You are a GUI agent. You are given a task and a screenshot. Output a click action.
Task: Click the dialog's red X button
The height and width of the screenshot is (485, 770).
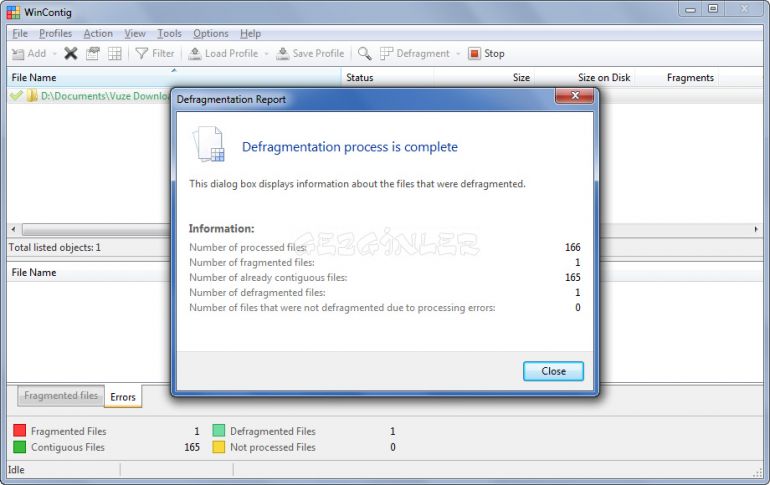[x=575, y=96]
